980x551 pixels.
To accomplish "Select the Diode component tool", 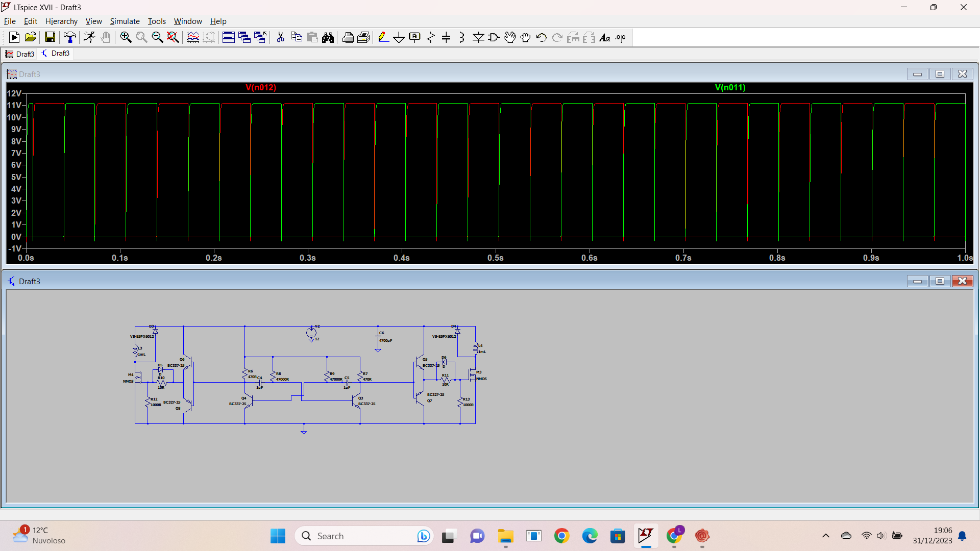I will tap(478, 37).
